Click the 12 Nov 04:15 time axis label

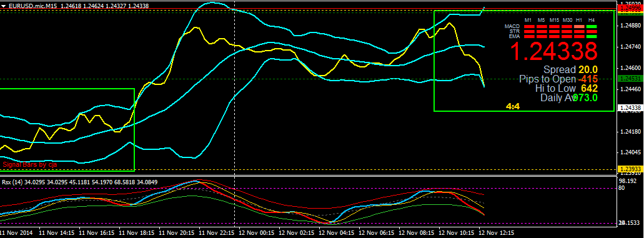pyautogui.click(x=337, y=232)
